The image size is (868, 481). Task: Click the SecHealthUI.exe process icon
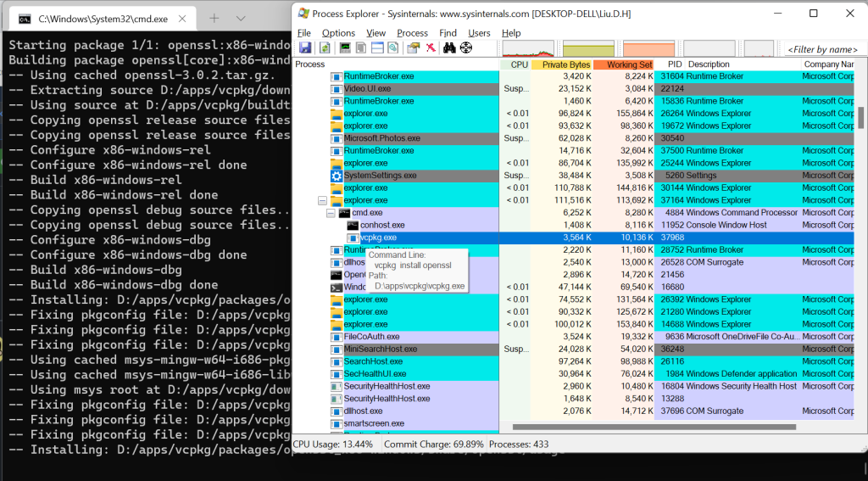337,374
